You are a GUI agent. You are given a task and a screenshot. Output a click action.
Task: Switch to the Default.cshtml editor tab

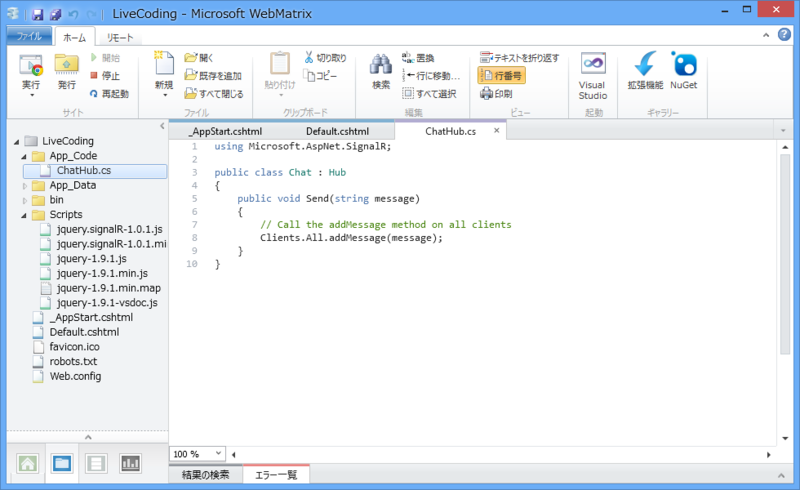click(x=337, y=131)
